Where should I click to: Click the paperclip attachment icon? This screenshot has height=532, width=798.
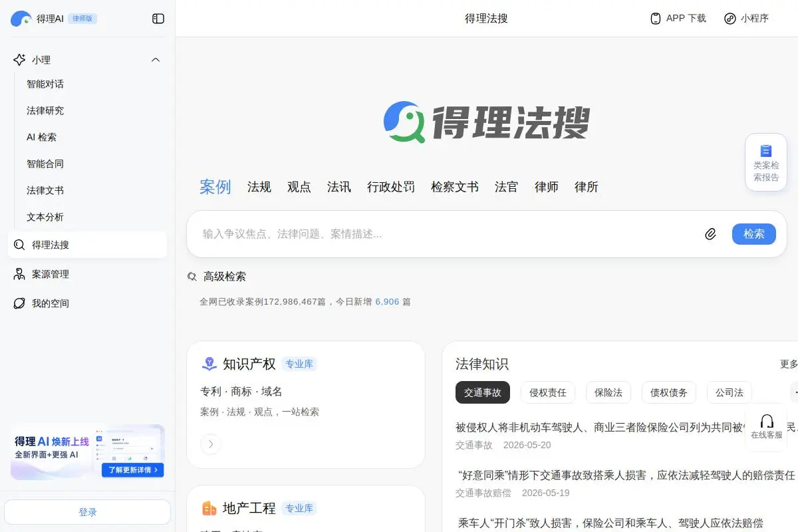coord(711,234)
